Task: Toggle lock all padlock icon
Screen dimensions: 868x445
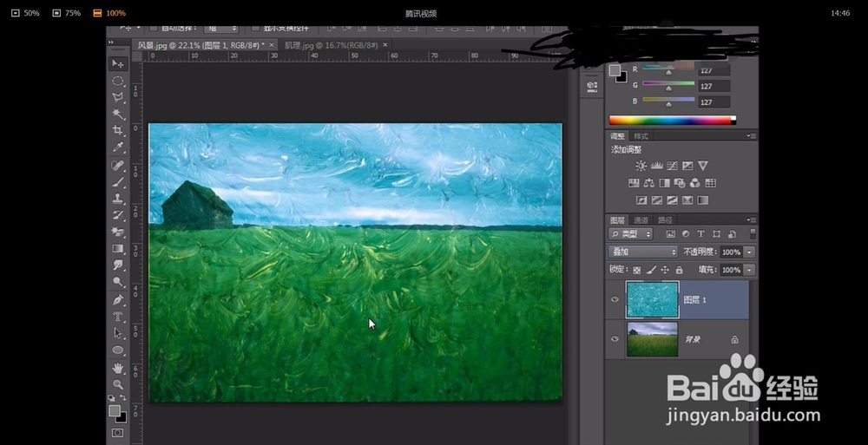Action: pyautogui.click(x=680, y=270)
